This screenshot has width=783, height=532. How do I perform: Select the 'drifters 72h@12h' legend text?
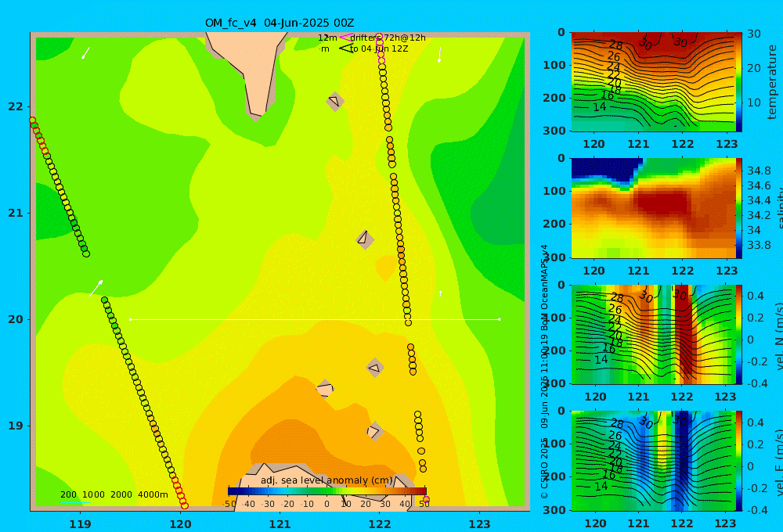coord(388,38)
